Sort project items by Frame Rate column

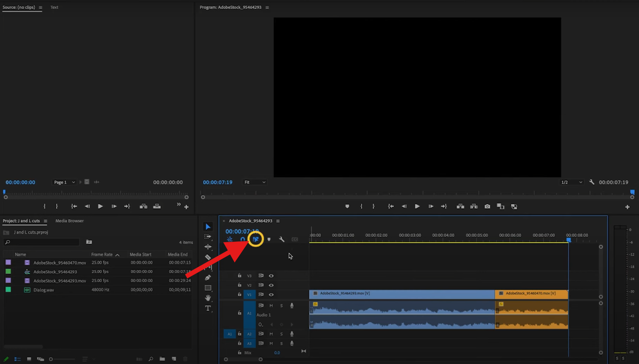click(102, 254)
